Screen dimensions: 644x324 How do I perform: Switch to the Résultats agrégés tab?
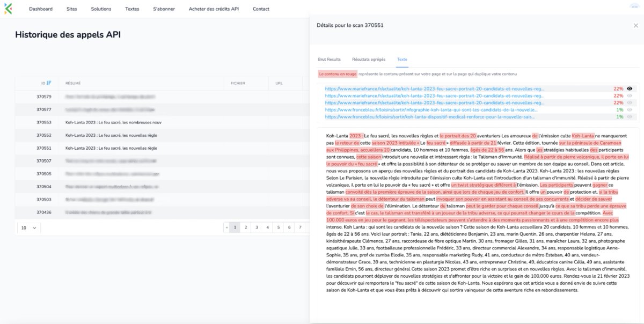tap(369, 60)
